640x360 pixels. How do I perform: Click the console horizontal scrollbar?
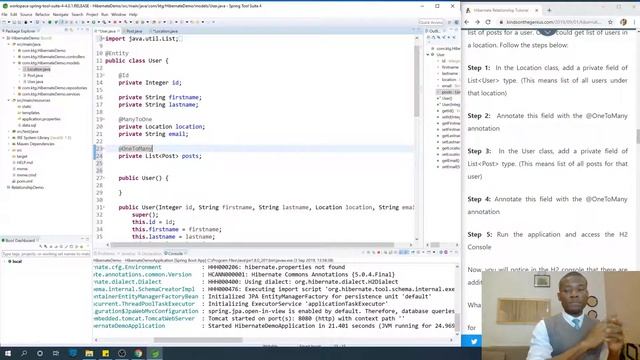[198, 340]
